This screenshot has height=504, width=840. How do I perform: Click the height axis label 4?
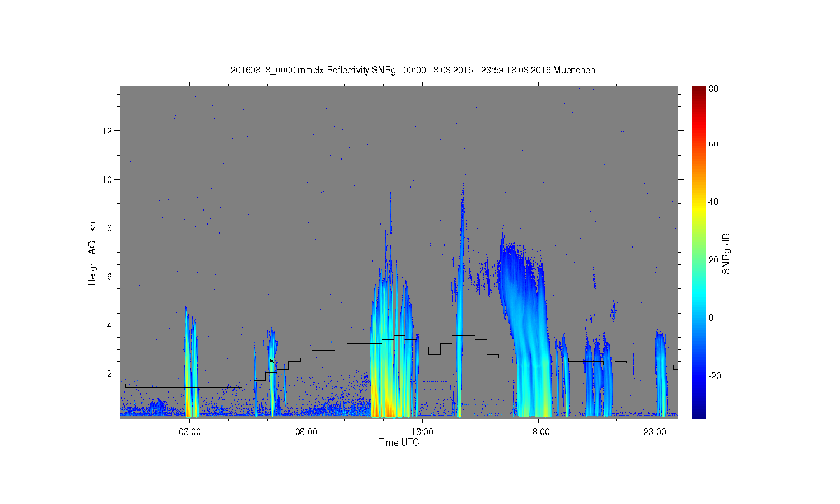click(x=110, y=325)
